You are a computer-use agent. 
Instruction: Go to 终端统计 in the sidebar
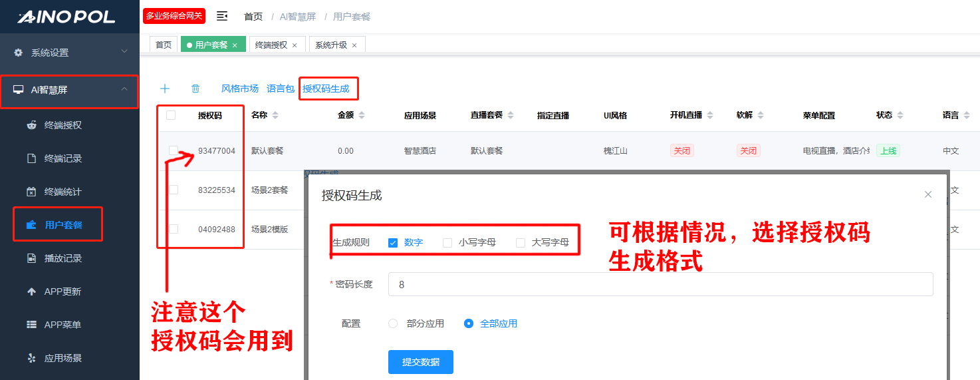63,192
